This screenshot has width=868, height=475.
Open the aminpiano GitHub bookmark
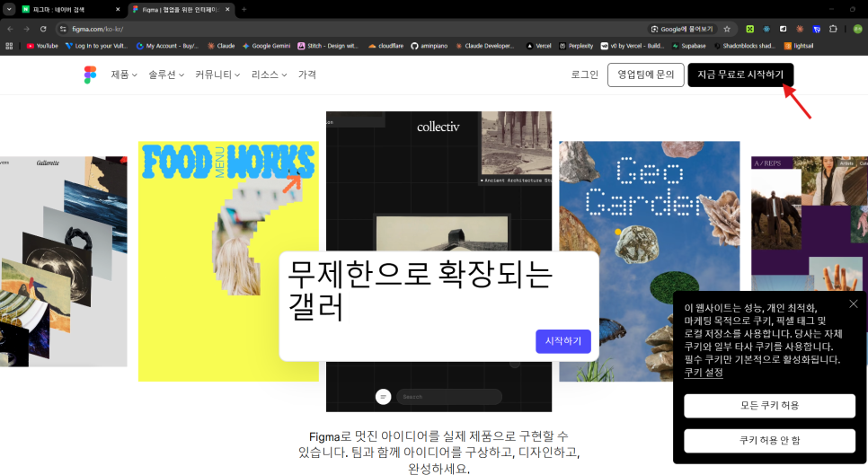pos(429,46)
